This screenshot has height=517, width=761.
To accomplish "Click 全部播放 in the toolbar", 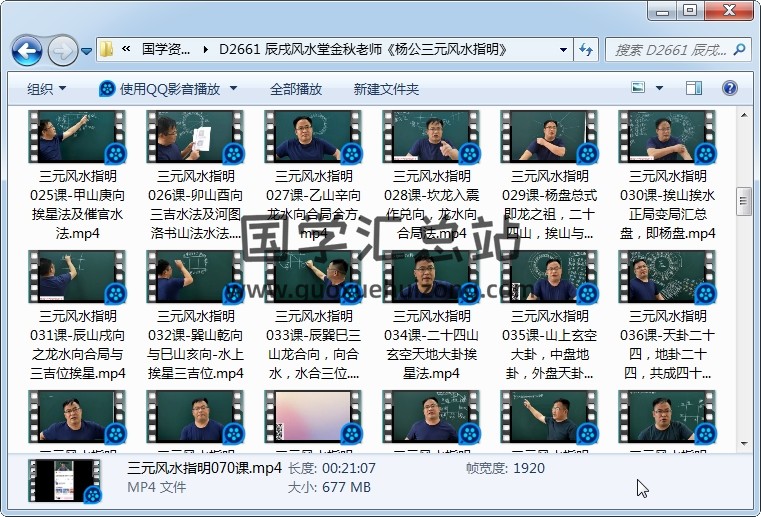I will (x=296, y=89).
